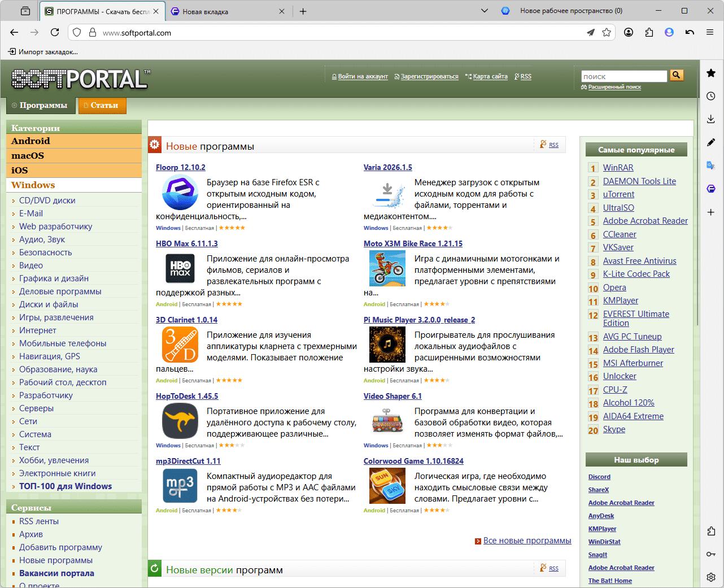
Task: Open the "Varia 2026.1.5" program link
Action: (388, 167)
